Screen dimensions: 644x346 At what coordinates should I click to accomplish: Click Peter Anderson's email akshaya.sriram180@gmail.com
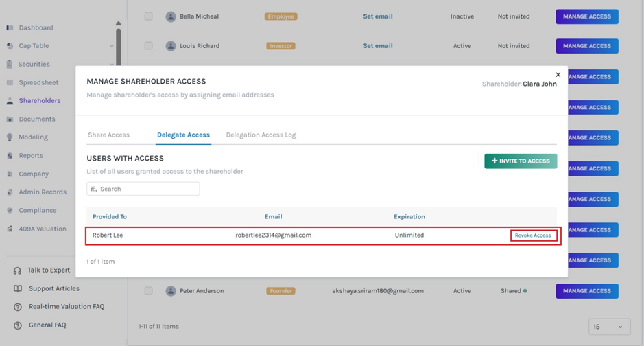coord(377,291)
